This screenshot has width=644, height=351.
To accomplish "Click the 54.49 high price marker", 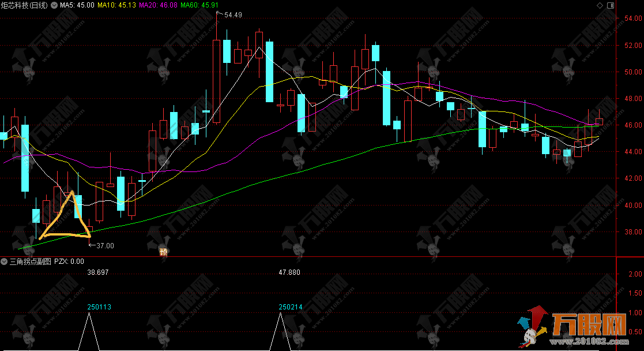I will point(233,15).
